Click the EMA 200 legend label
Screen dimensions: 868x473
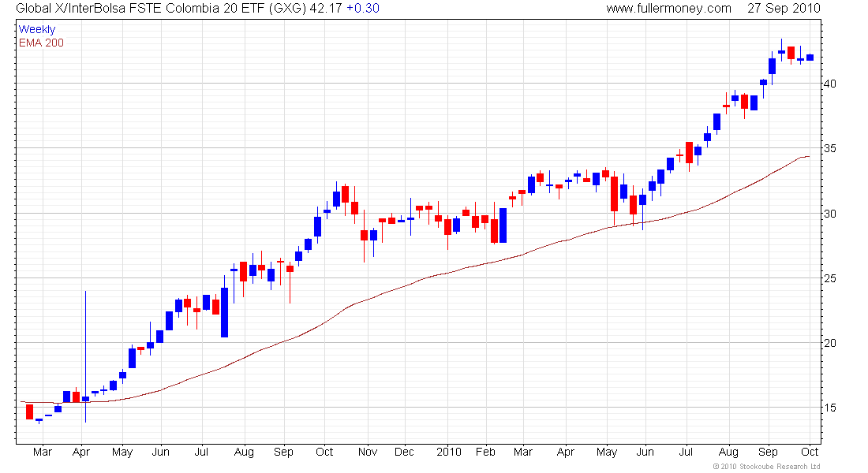click(41, 43)
